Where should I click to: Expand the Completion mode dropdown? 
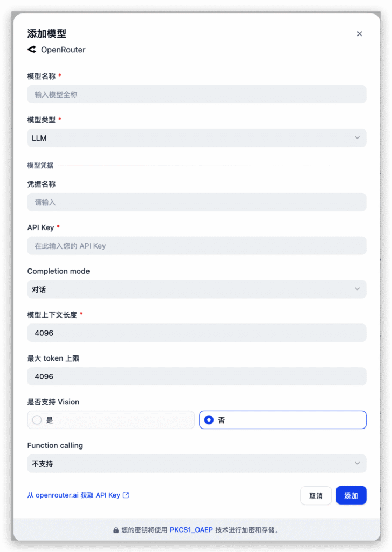coord(197,289)
